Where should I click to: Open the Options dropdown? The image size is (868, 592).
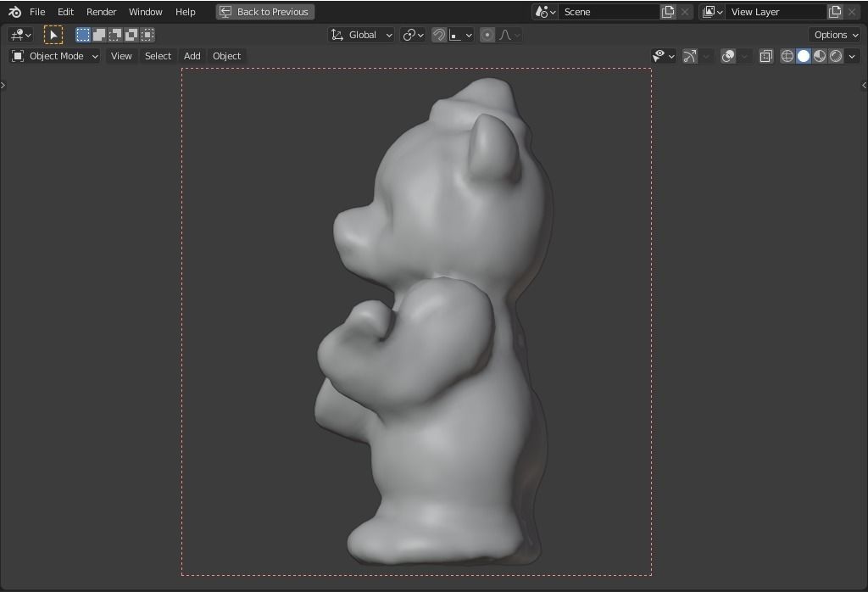(835, 35)
